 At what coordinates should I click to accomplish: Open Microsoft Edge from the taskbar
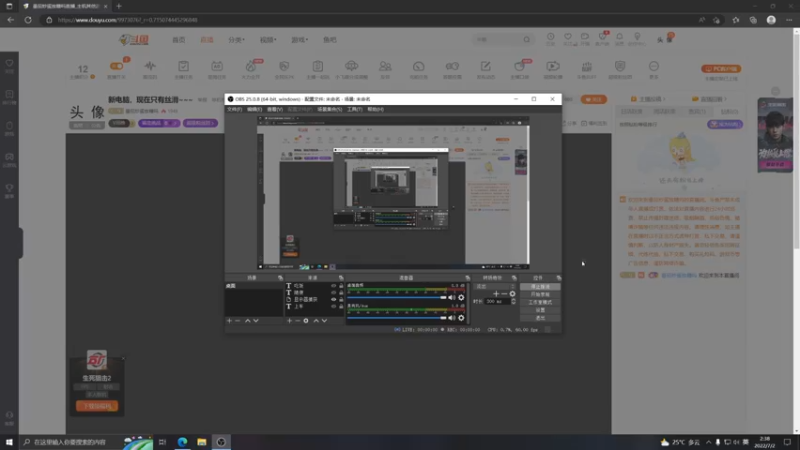tap(182, 442)
